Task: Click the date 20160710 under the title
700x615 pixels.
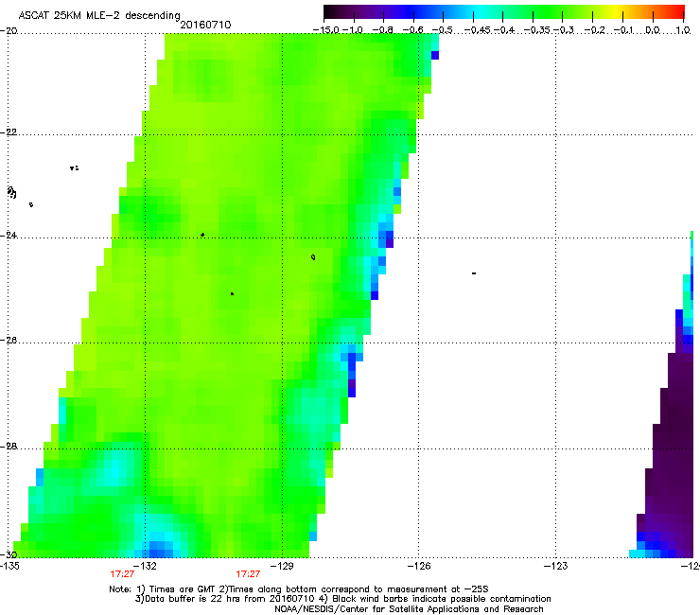Action: [205, 25]
